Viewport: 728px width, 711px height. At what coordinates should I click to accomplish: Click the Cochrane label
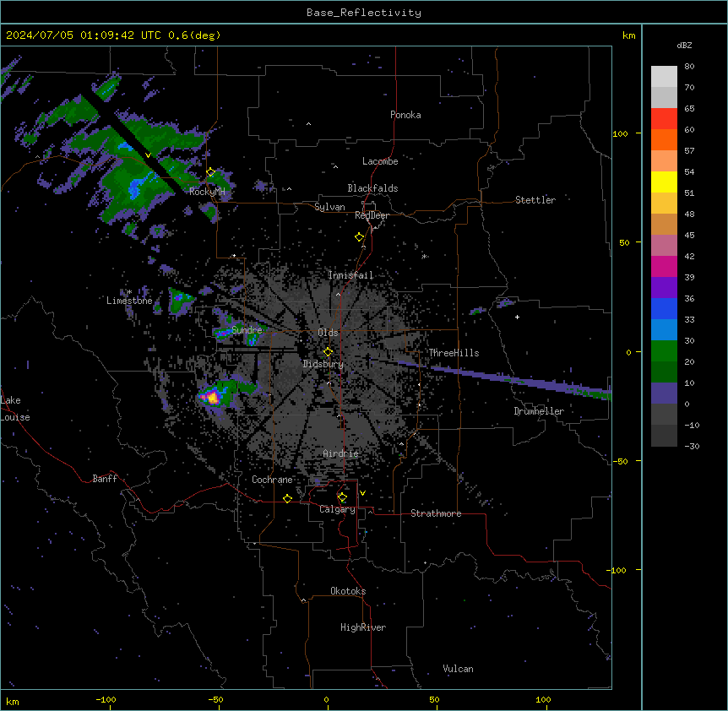point(272,480)
